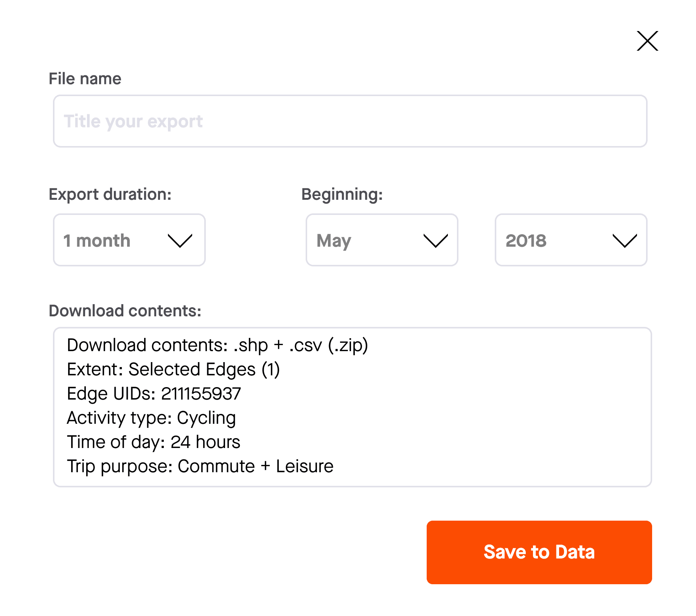Viewport: 696px width, 616px height.
Task: Click the 'Download contents:' heading label
Action: 125,311
